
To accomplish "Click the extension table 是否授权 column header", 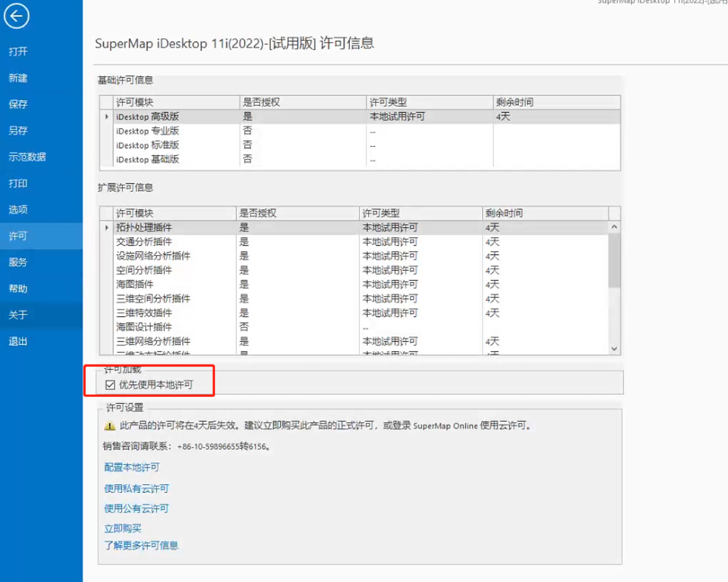I will [x=297, y=213].
